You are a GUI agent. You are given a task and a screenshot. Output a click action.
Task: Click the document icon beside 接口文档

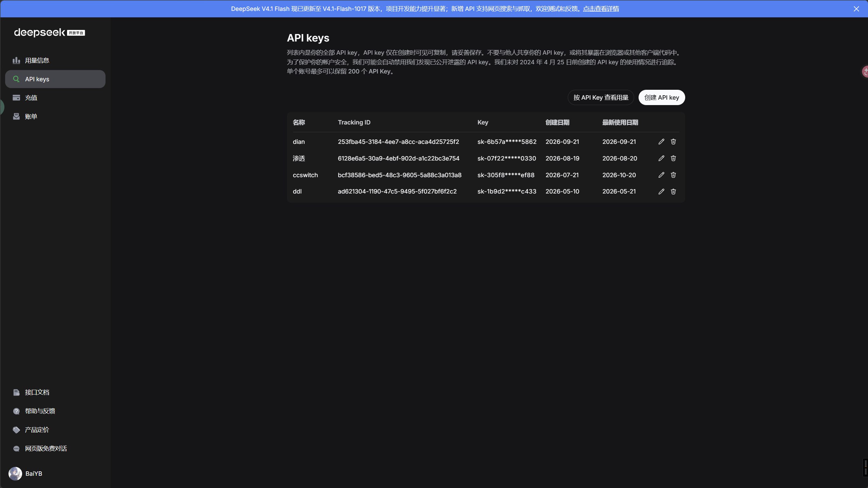point(16,392)
